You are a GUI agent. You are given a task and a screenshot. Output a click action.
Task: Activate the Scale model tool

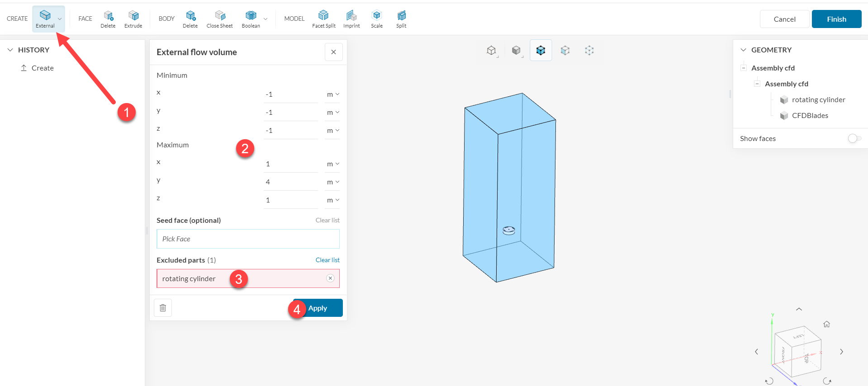[377, 19]
